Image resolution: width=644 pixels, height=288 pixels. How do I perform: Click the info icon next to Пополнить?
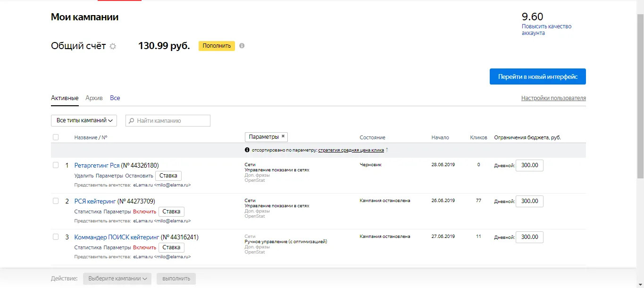coord(242,46)
